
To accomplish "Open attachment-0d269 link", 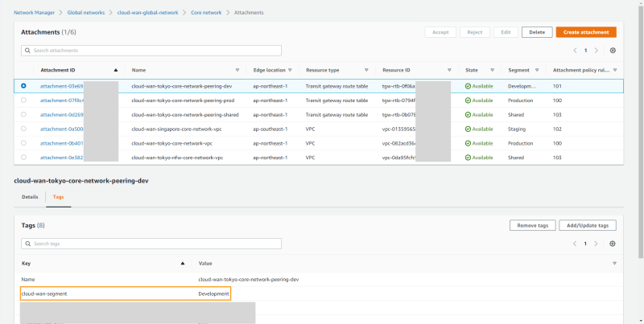I will point(62,114).
